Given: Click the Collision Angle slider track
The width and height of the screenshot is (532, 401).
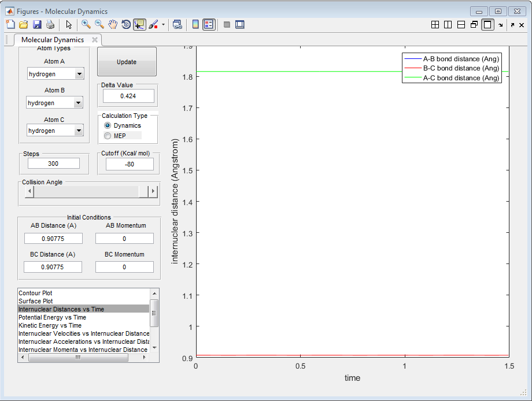Looking at the screenshot, I should [x=87, y=192].
